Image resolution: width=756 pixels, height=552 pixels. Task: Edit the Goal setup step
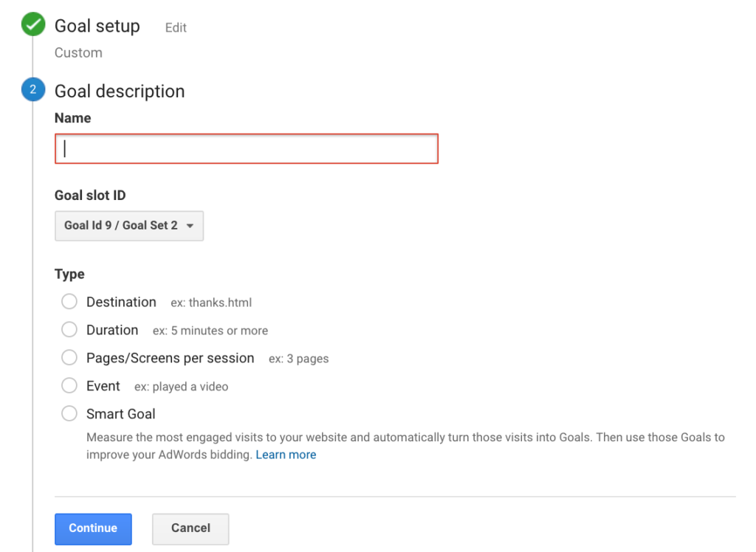(x=176, y=28)
